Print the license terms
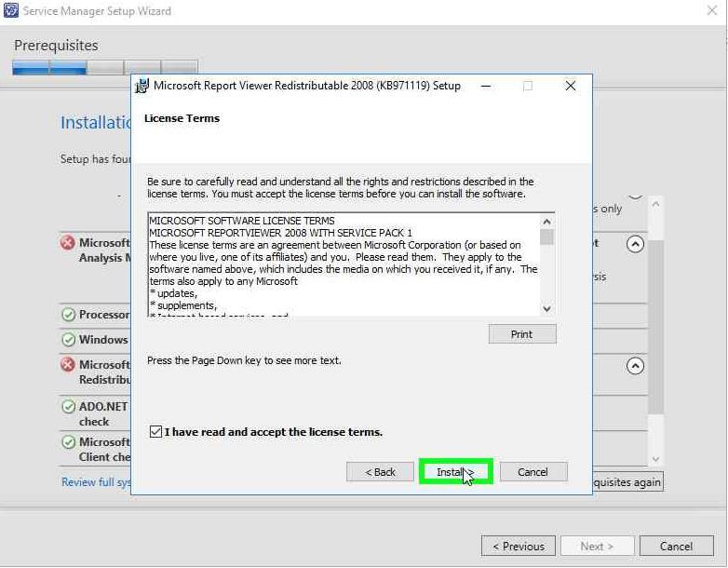The height and width of the screenshot is (568, 728). [x=522, y=334]
